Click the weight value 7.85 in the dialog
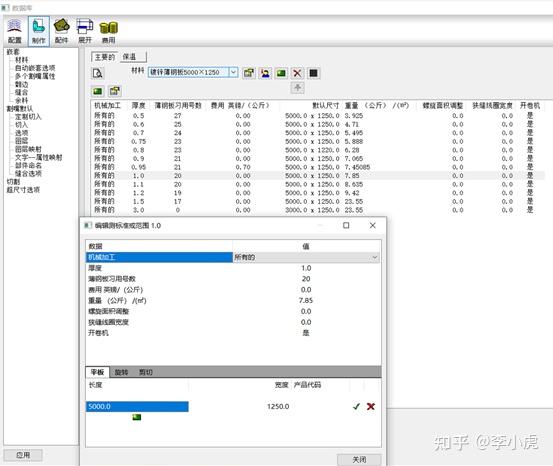553x466 pixels. click(x=306, y=301)
